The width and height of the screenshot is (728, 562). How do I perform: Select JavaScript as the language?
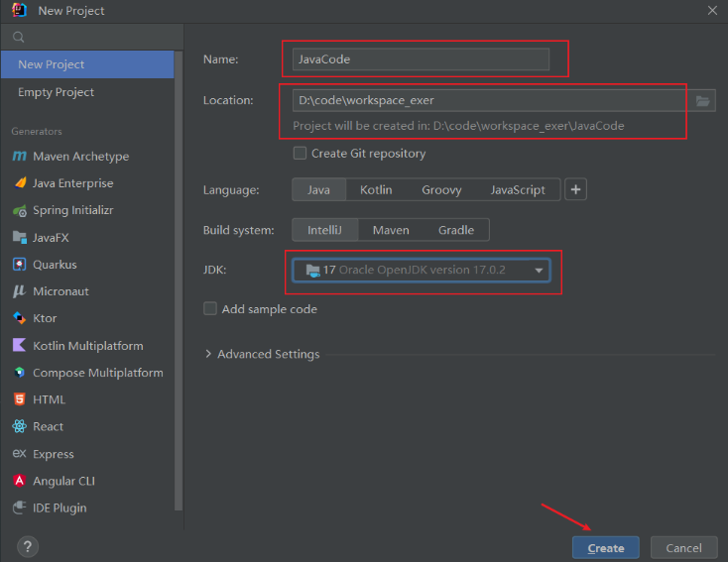tap(518, 189)
